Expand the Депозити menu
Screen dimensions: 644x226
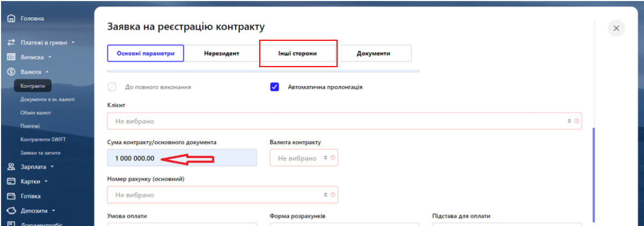click(54, 211)
